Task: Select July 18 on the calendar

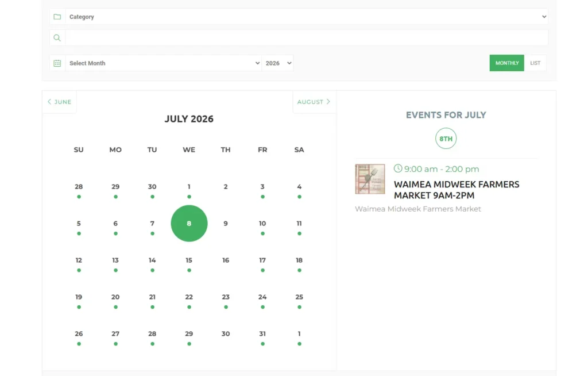Action: click(x=299, y=260)
